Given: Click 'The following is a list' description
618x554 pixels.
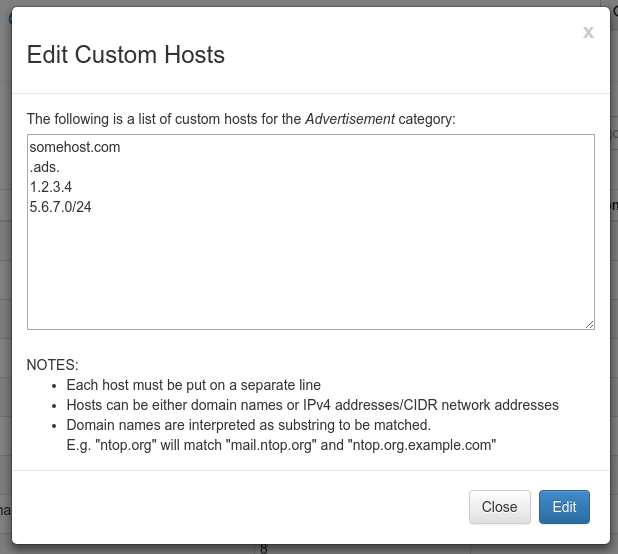Looking at the screenshot, I should (x=241, y=119).
